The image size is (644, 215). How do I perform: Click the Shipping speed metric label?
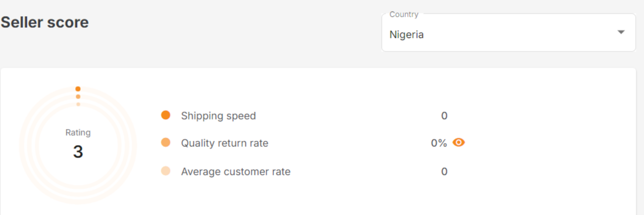coord(218,116)
